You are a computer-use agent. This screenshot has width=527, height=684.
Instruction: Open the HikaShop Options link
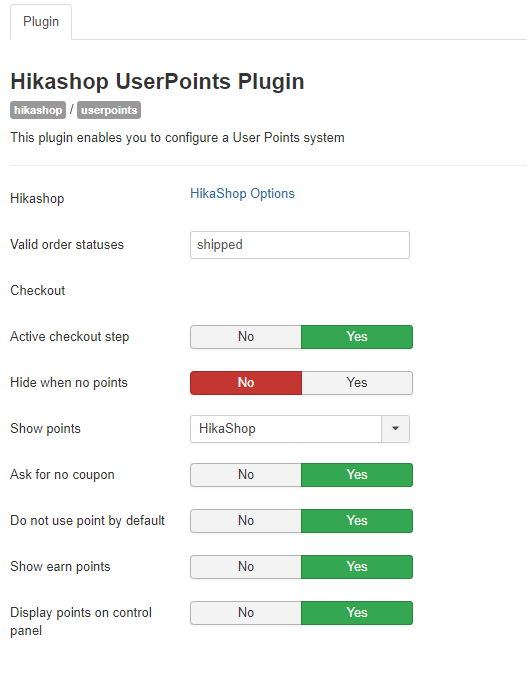point(242,194)
